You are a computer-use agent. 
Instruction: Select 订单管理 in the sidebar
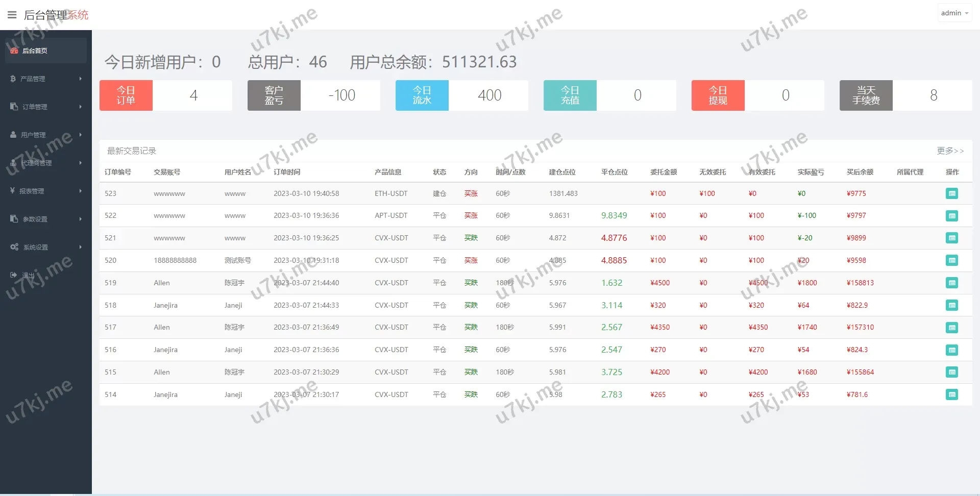pyautogui.click(x=35, y=107)
